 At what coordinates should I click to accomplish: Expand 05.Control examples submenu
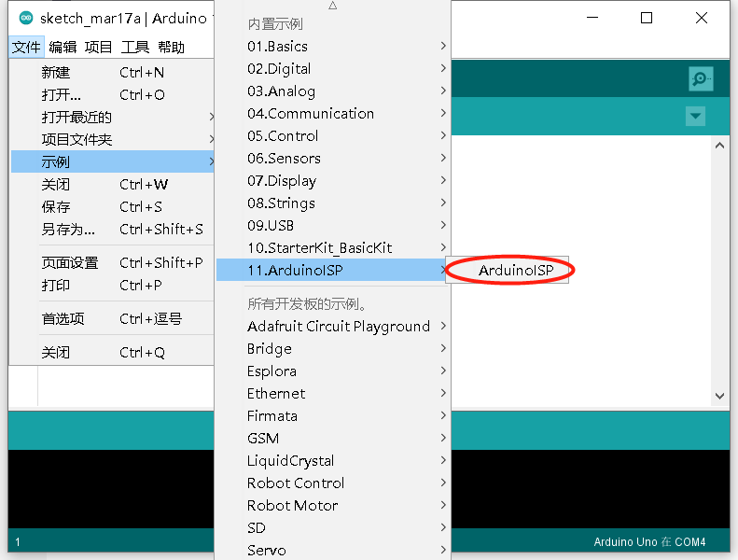(x=333, y=135)
